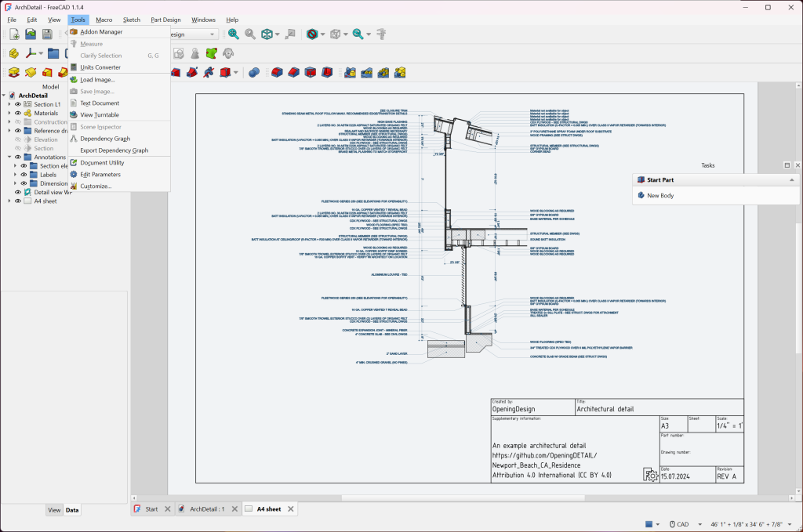Select the Chamfer tool icon

point(293,73)
